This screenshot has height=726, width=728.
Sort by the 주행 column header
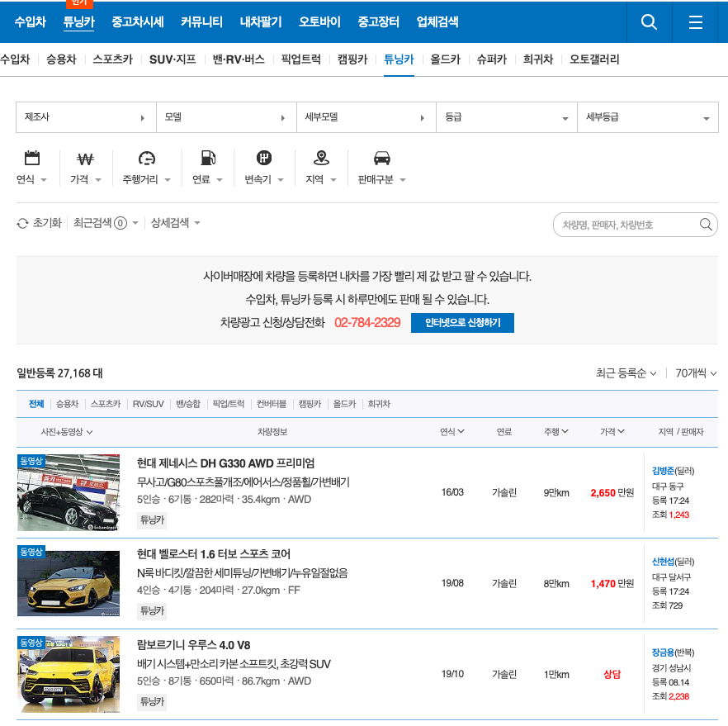pos(555,432)
